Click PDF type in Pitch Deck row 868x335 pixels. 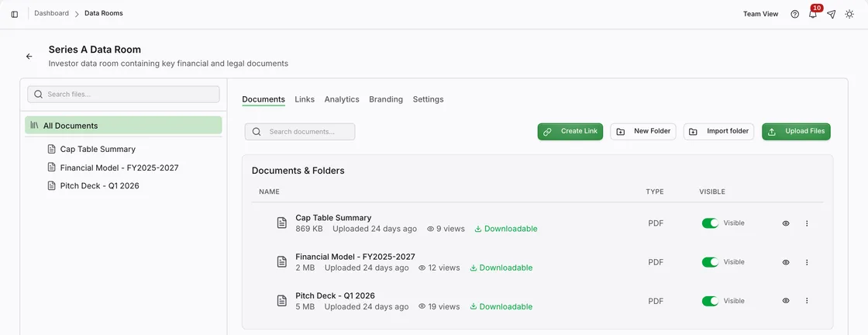pyautogui.click(x=656, y=301)
